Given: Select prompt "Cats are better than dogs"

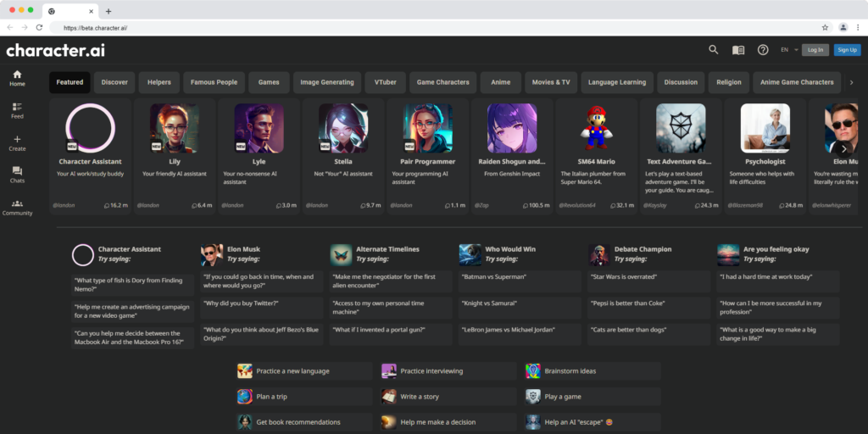Looking at the screenshot, I should click(x=648, y=334).
